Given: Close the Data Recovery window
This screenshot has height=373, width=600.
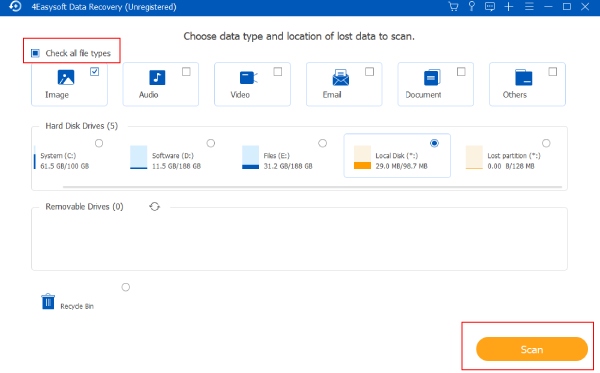Looking at the screenshot, I should coord(585,7).
